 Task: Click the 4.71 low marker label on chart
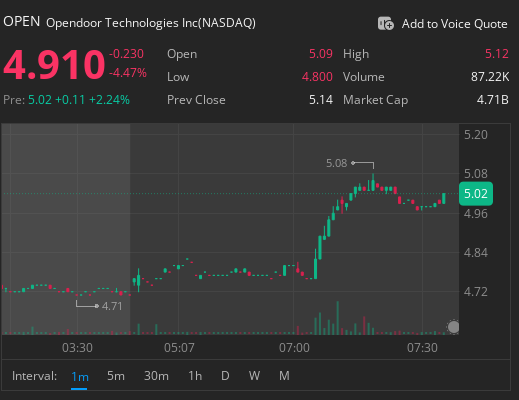pos(112,306)
